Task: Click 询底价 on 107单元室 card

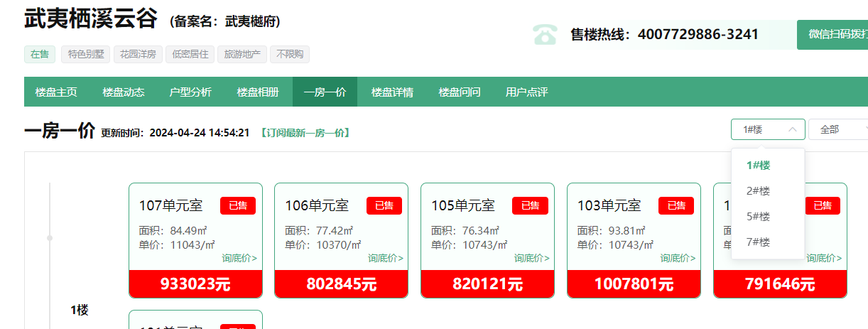Action: (239, 259)
